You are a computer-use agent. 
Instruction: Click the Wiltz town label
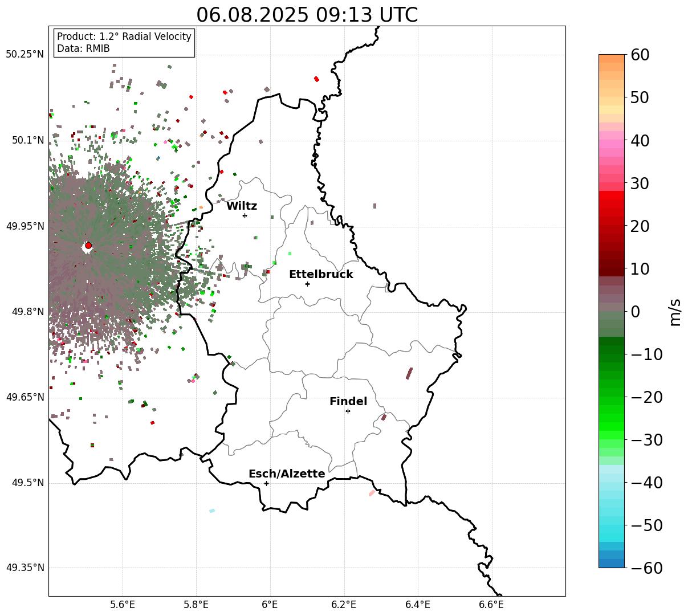(x=242, y=206)
